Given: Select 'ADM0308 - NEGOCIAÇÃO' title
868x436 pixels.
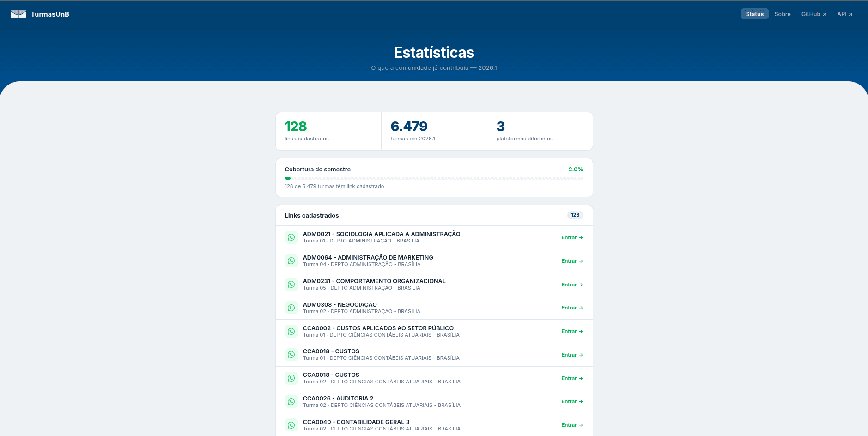Looking at the screenshot, I should pyautogui.click(x=340, y=305).
